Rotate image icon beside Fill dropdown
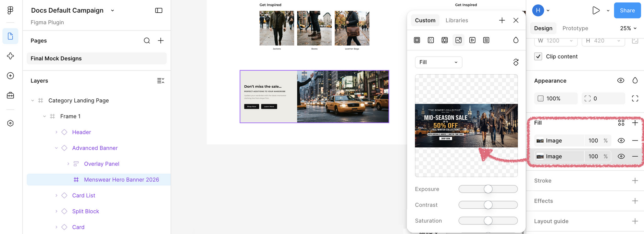The width and height of the screenshot is (644, 234). click(516, 62)
